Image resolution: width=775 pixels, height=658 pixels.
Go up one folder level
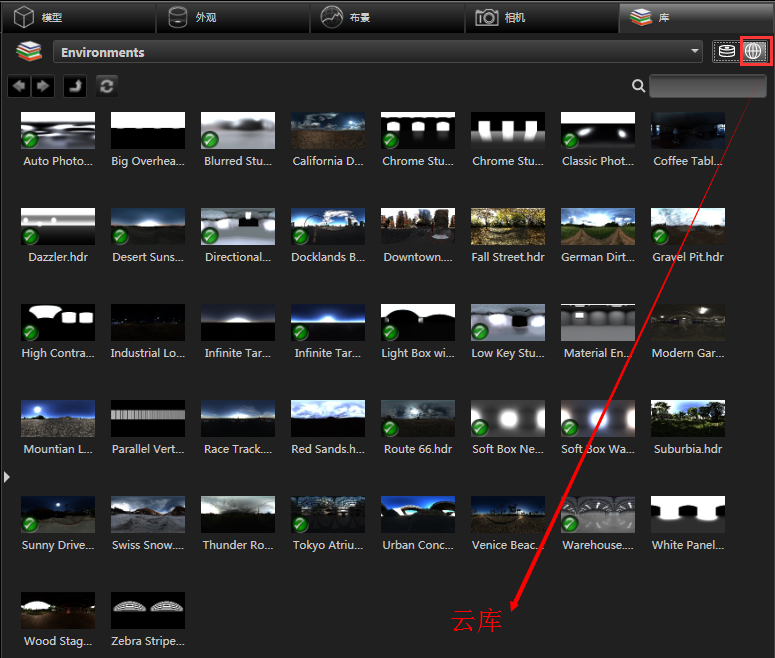pyautogui.click(x=75, y=87)
